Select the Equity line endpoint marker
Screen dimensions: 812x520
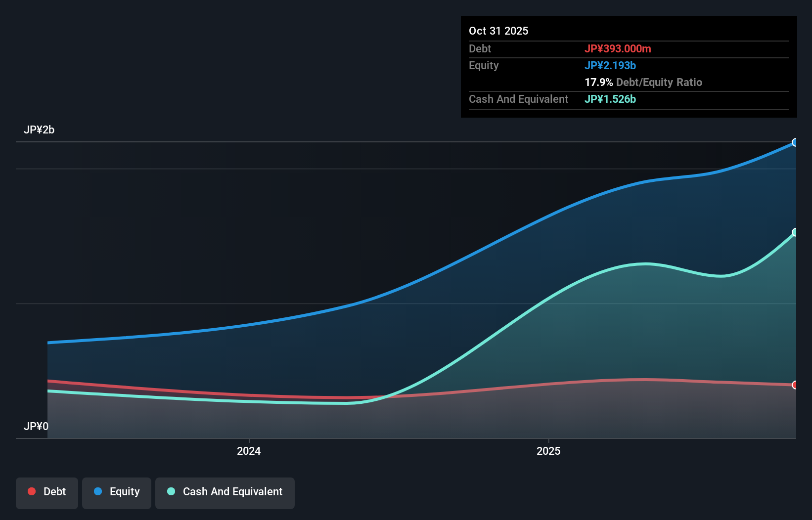795,142
